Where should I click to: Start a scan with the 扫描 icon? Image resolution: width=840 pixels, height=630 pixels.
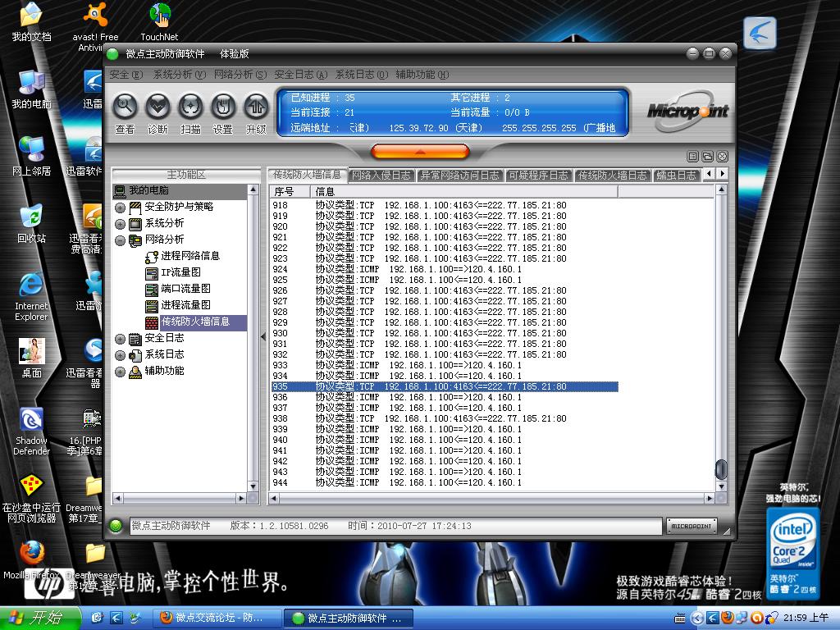190,107
